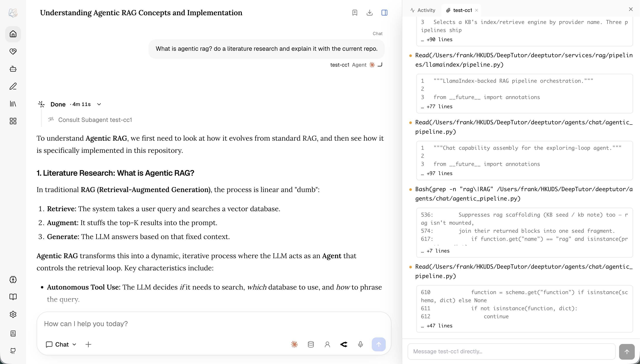Click the test-cc1 label under message
The width and height of the screenshot is (640, 364).
coord(340,65)
